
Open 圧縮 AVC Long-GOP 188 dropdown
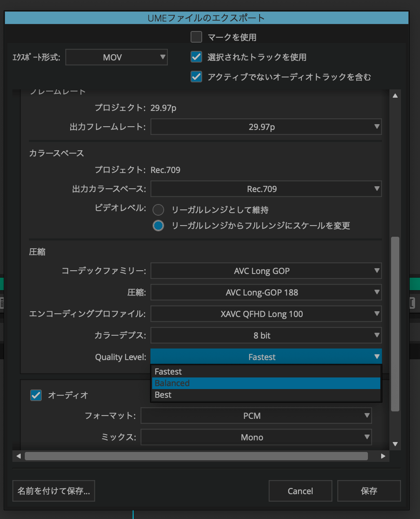(x=266, y=292)
